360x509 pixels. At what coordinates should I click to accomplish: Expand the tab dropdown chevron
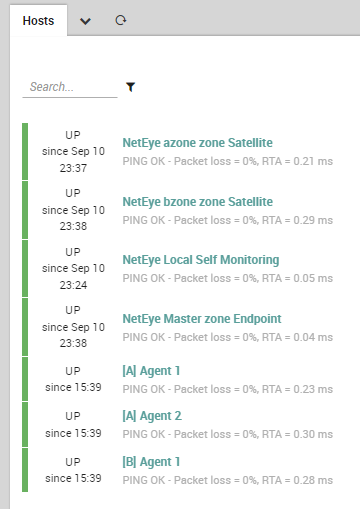click(x=85, y=21)
